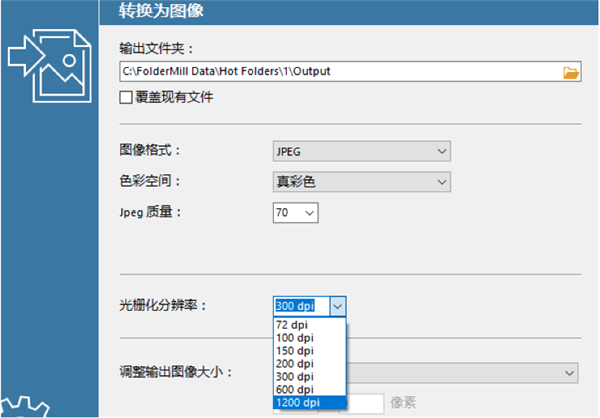Collapse the 光栅化分辨率 dropdown arrow
600x418 pixels.
[338, 306]
